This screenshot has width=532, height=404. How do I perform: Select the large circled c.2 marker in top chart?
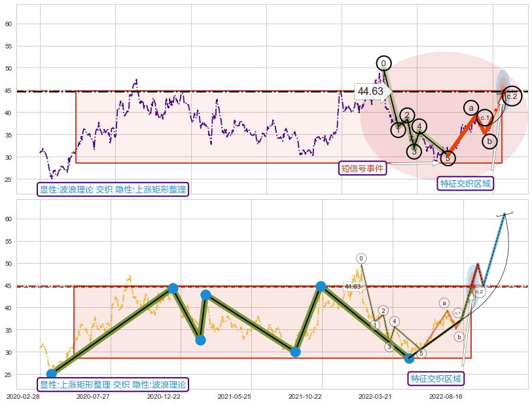(x=512, y=96)
